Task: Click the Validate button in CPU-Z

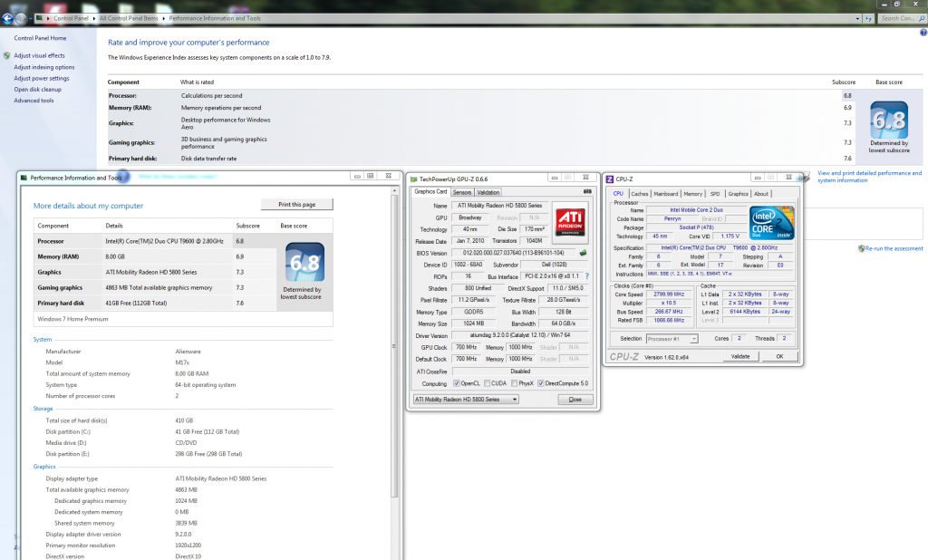Action: click(x=740, y=356)
